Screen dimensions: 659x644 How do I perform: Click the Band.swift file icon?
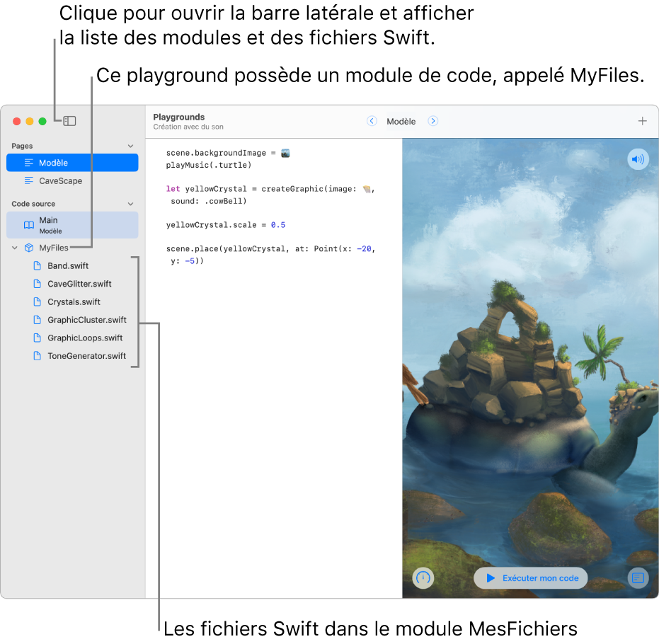tap(38, 265)
